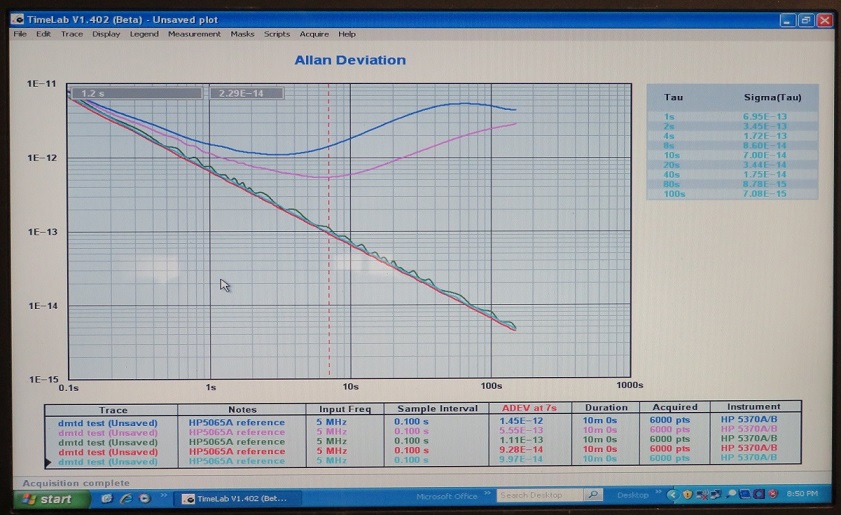Viewport: 841px width, 515px height.
Task: Click the 2.29E-14 cursor readout box
Action: 246,93
